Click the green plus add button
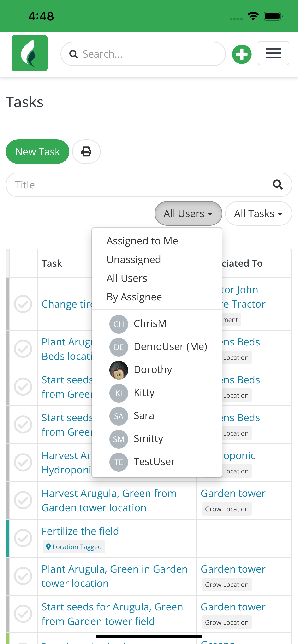 (x=242, y=54)
